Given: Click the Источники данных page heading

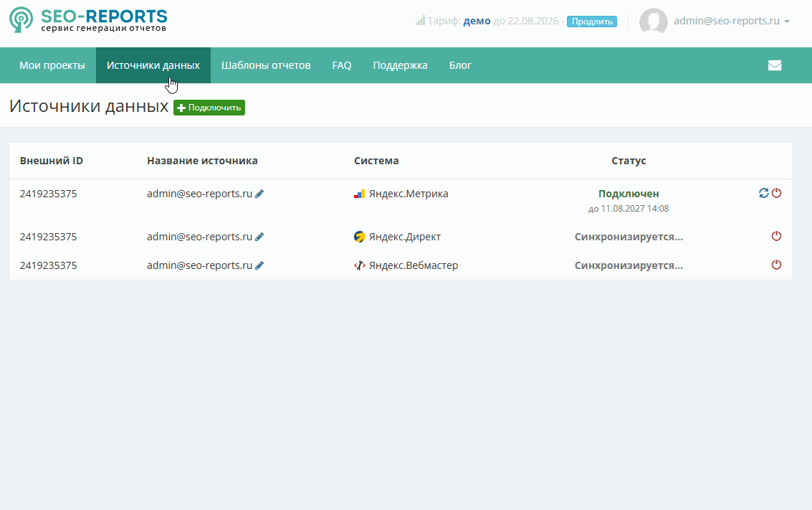Looking at the screenshot, I should pos(89,105).
